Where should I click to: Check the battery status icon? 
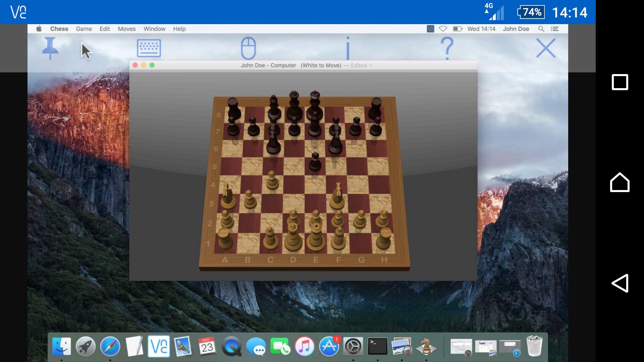coord(458,29)
